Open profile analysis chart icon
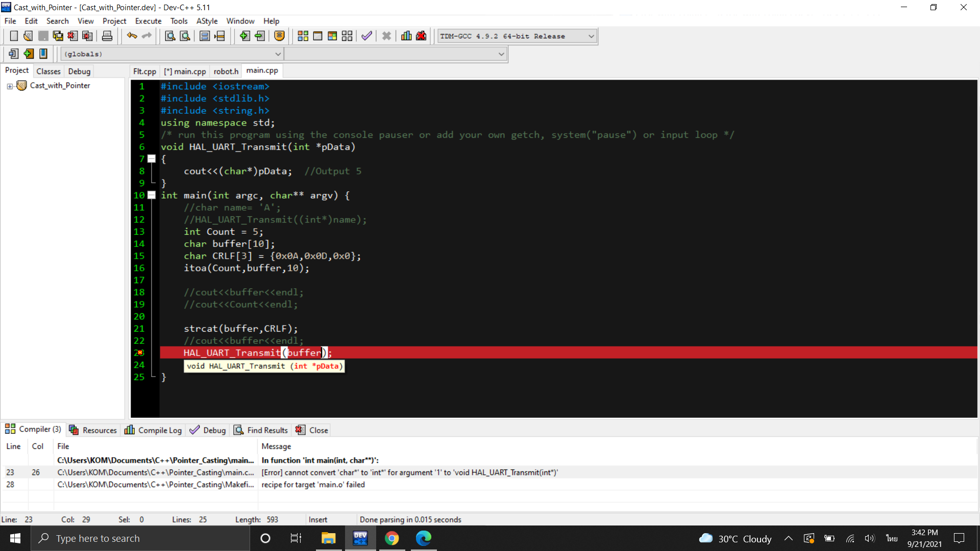980x551 pixels. [406, 36]
